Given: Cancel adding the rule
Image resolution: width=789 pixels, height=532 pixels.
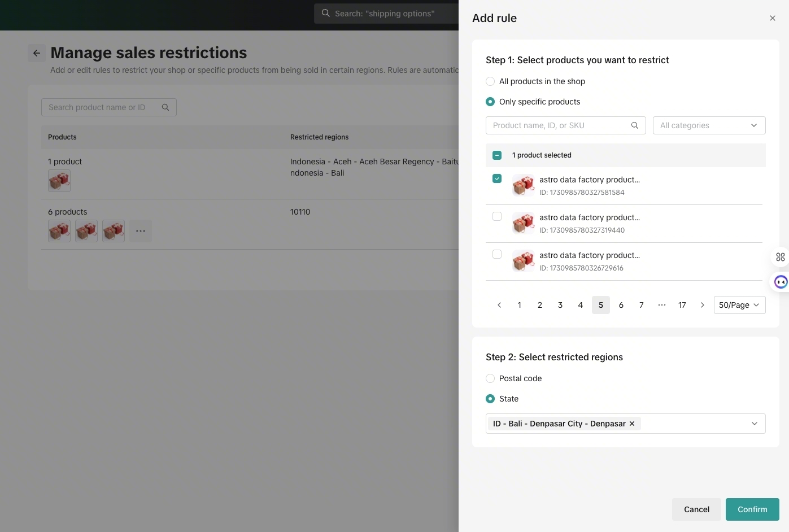Looking at the screenshot, I should [x=696, y=509].
